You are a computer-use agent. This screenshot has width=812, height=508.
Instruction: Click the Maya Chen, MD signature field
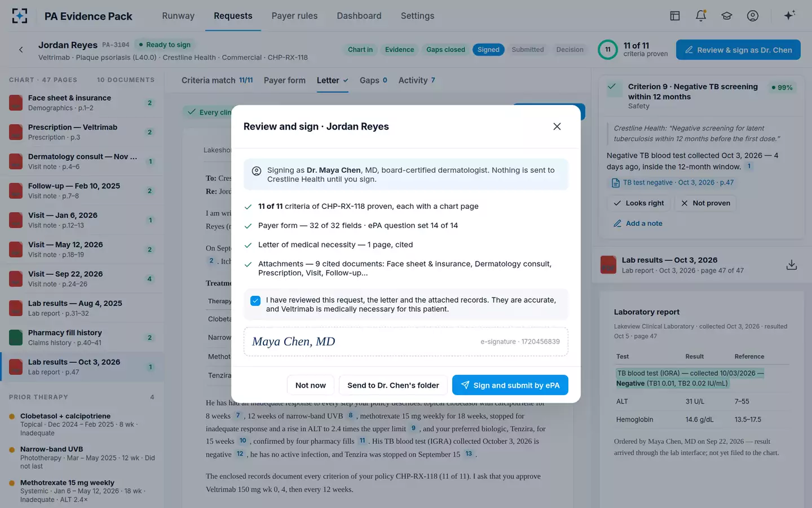(406, 341)
